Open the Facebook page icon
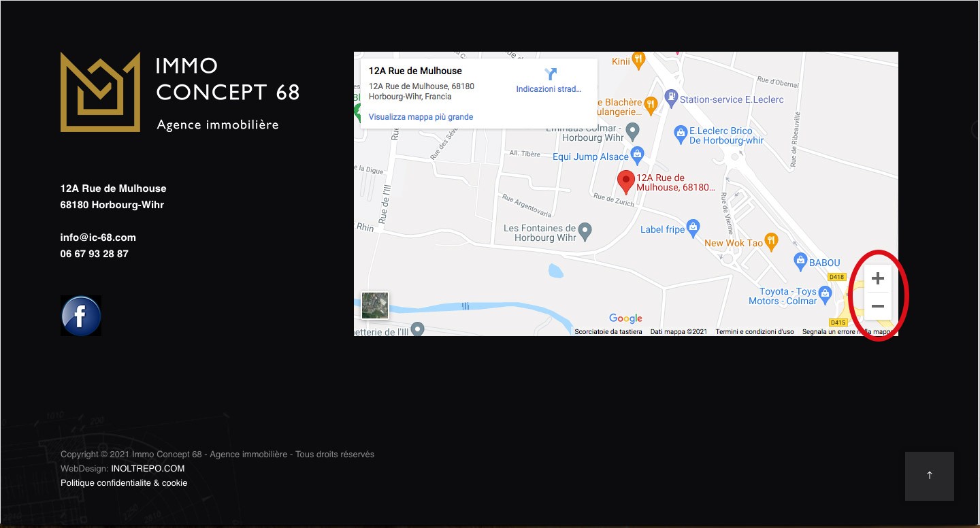Screen dimensions: 980x528 [x=81, y=316]
